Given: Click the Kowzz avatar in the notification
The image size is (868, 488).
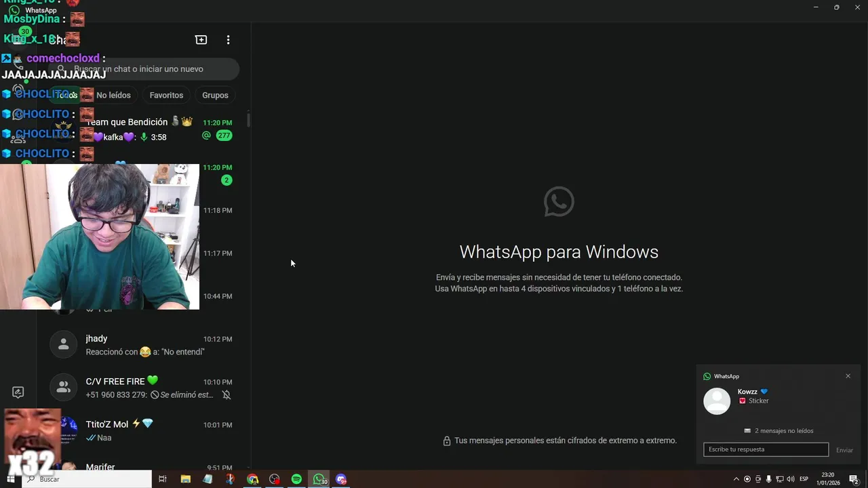Looking at the screenshot, I should 717,401.
